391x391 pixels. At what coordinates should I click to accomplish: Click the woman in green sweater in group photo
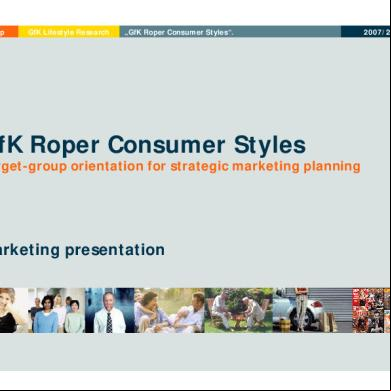pyautogui.click(x=74, y=317)
